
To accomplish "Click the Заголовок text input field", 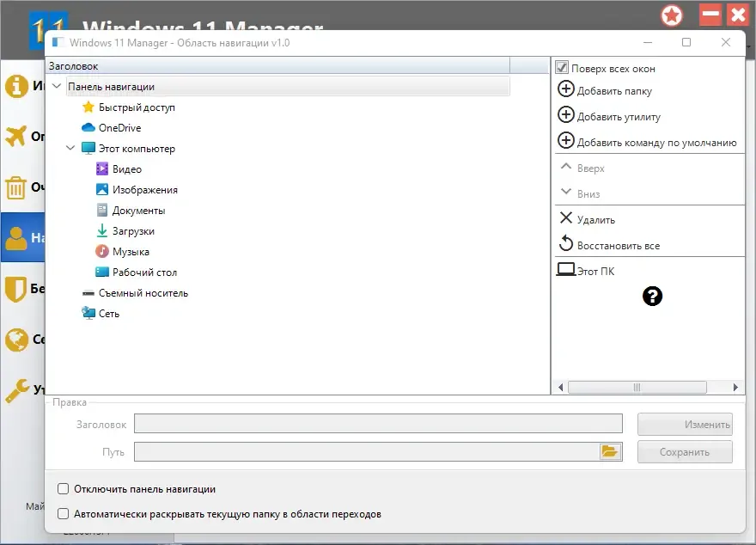I will (378, 424).
